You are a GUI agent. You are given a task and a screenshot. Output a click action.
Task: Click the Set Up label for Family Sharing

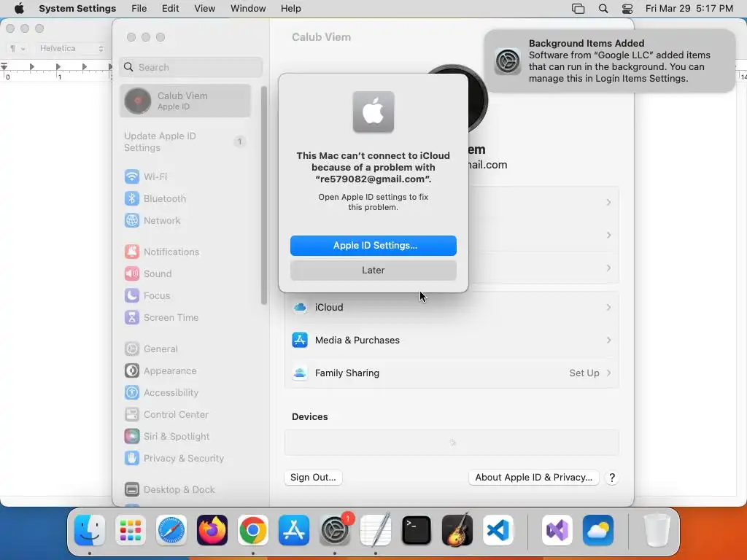584,373
